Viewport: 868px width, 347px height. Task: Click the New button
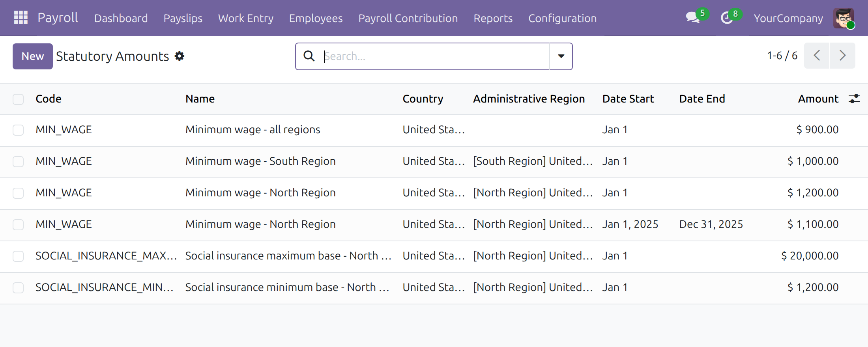click(33, 56)
